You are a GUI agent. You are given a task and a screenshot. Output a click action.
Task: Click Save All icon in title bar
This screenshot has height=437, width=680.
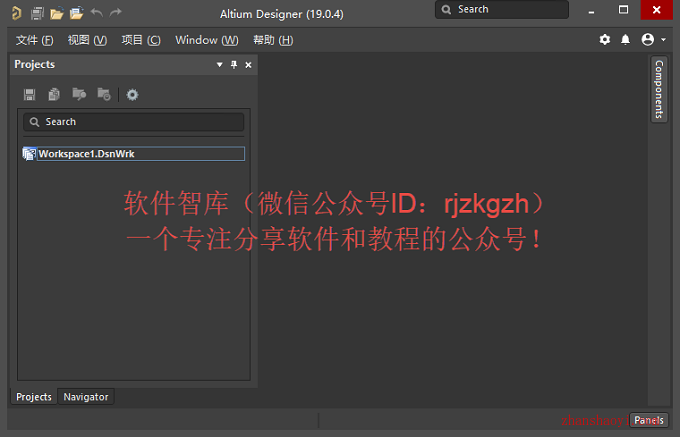click(x=37, y=13)
